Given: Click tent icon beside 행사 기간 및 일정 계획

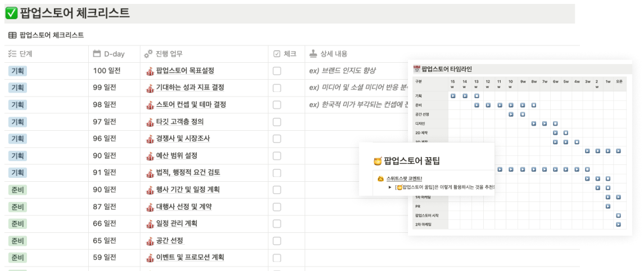Looking at the screenshot, I should pyautogui.click(x=150, y=190).
